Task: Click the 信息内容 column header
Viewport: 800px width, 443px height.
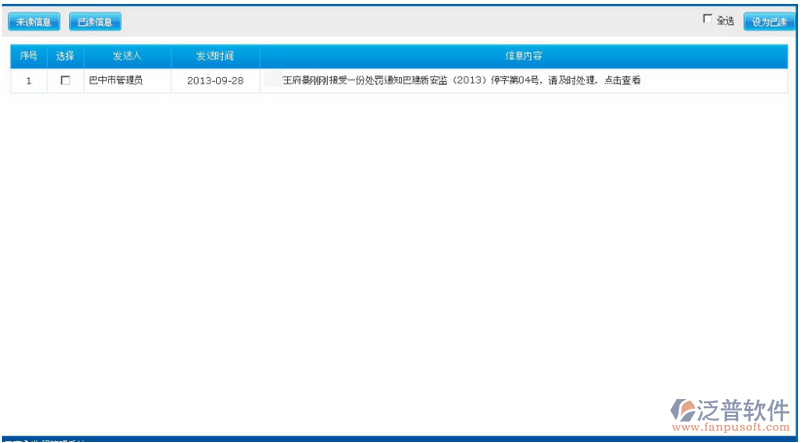Action: [524, 56]
